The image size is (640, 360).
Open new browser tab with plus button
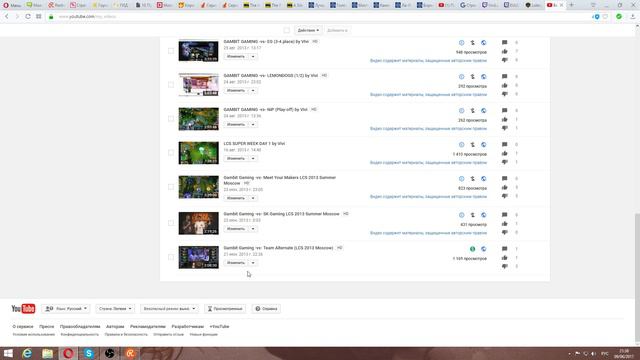coord(571,5)
